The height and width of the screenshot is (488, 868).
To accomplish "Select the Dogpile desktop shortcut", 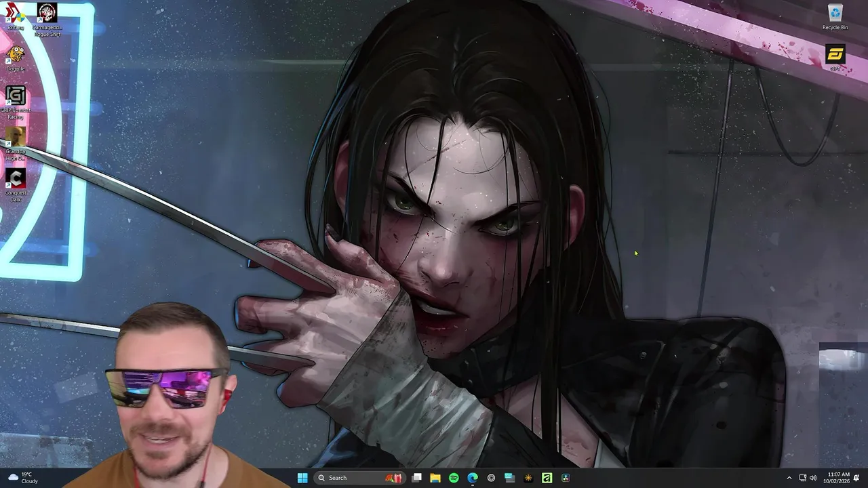I will [15, 58].
